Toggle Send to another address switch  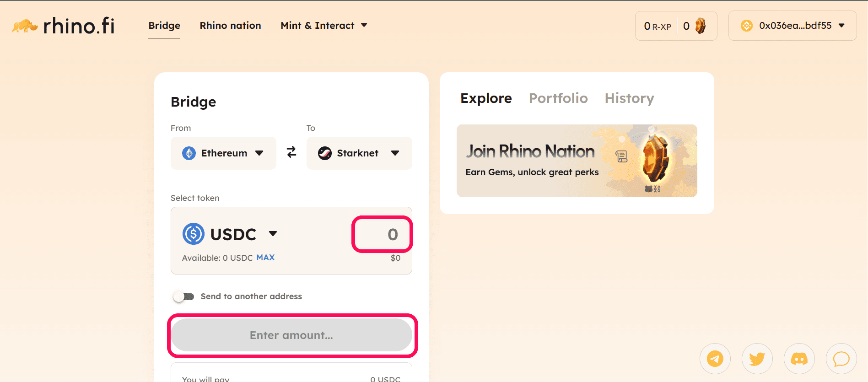[184, 296]
